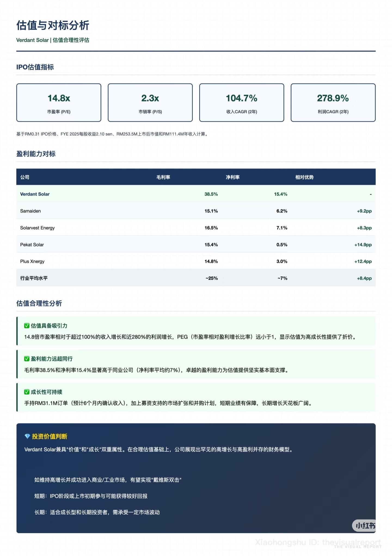Click Samaiden's +9.2pp advantage value
The image size is (392, 556).
click(x=364, y=211)
